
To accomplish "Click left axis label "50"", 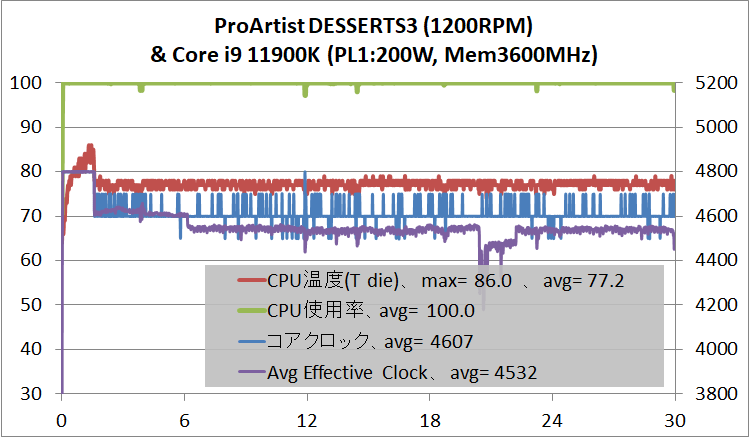I will [x=31, y=305].
